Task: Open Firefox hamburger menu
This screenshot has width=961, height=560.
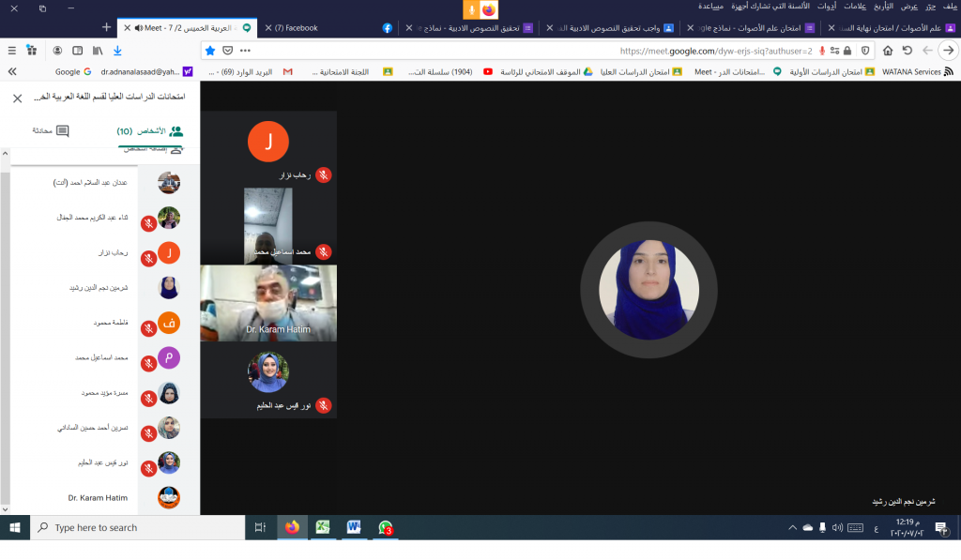Action: pyautogui.click(x=11, y=50)
